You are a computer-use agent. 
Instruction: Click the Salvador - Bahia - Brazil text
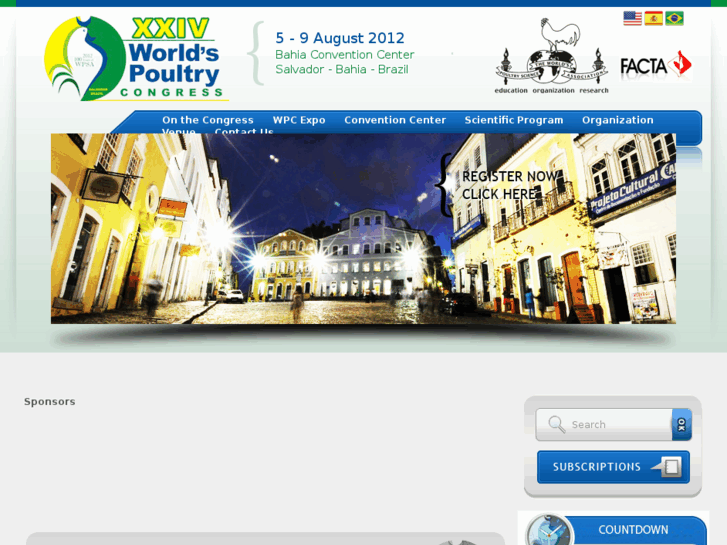click(x=342, y=70)
